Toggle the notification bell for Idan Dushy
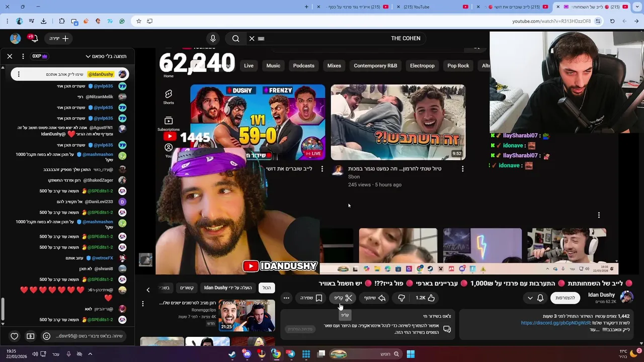Image resolution: width=644 pixels, height=362 pixels. 540,298
